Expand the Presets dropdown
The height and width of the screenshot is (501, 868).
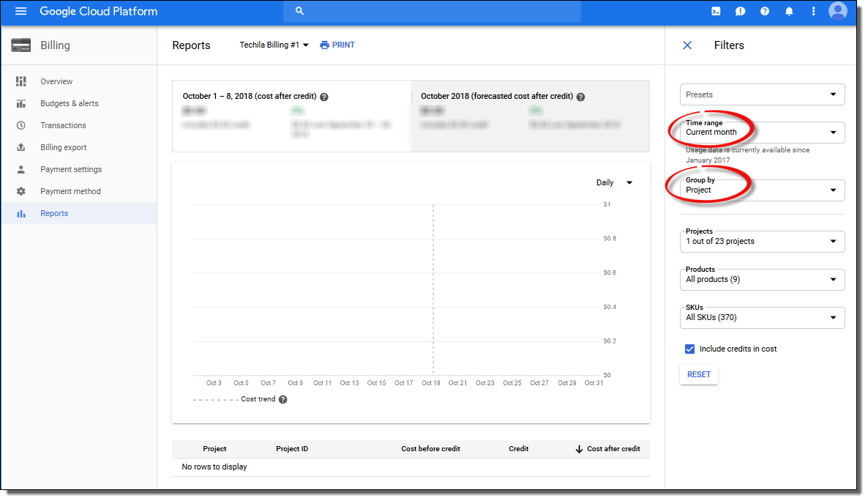[762, 94]
